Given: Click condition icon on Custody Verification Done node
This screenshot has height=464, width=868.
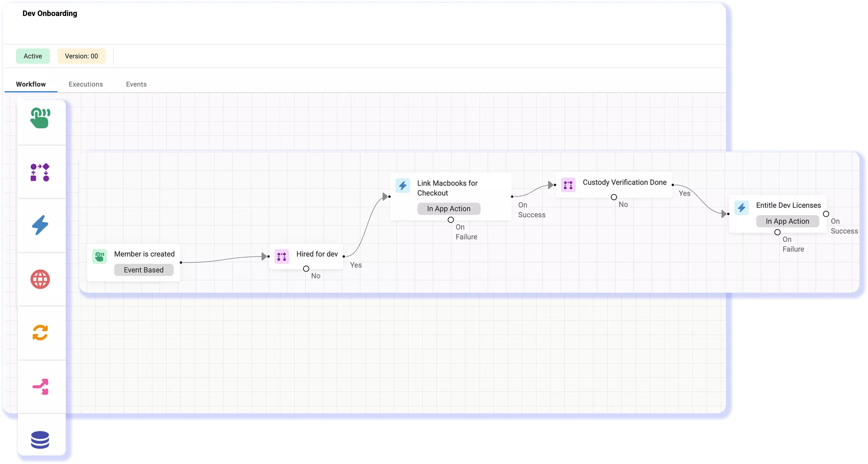Looking at the screenshot, I should pos(568,185).
